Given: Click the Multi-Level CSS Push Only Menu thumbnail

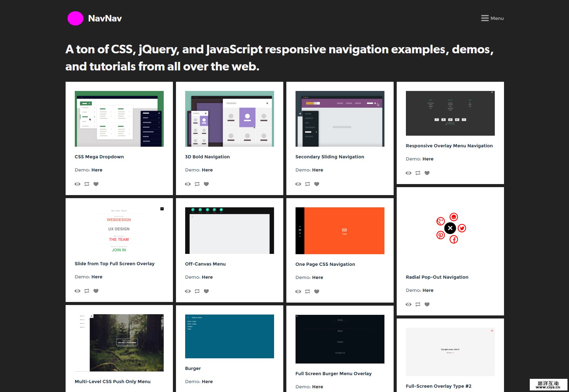Looking at the screenshot, I should (x=119, y=342).
